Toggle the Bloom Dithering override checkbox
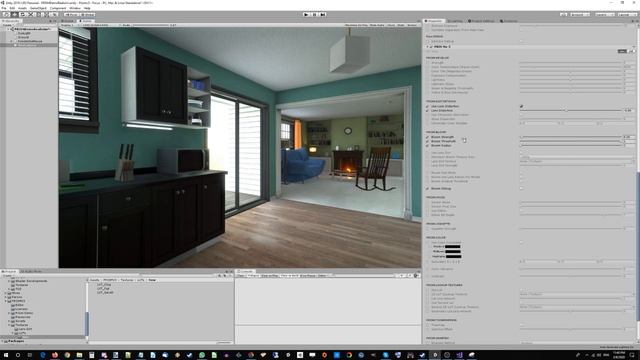Screen dimensions: 640x360 pyautogui.click(x=427, y=189)
